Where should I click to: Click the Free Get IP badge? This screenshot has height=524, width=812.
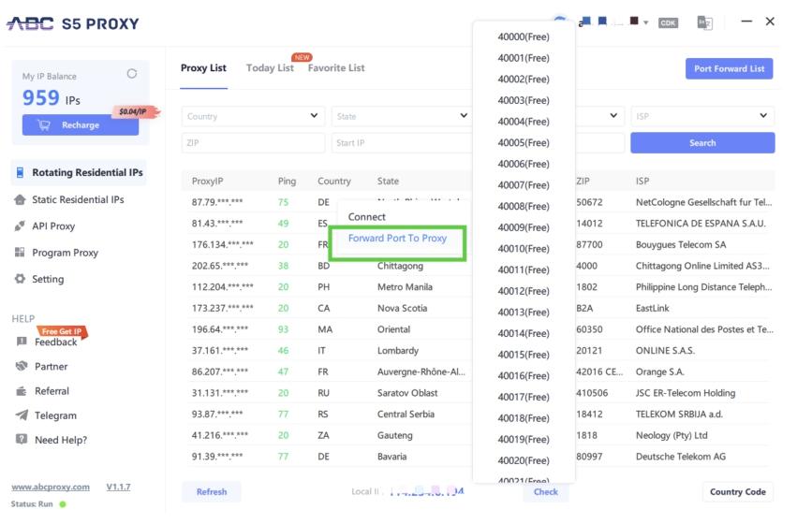[62, 331]
